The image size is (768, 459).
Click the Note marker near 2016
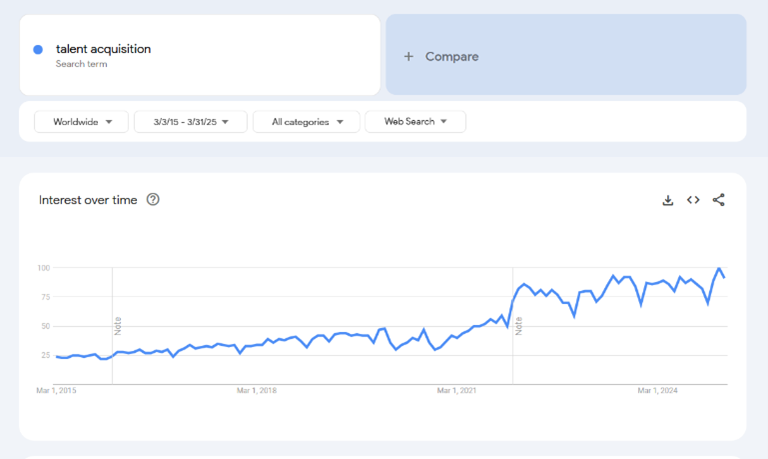click(x=118, y=326)
